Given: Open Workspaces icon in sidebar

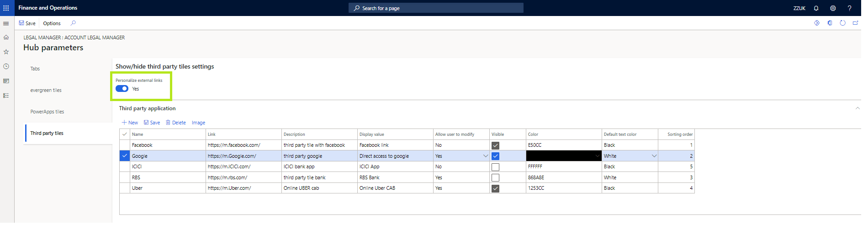Looking at the screenshot, I should (x=6, y=81).
